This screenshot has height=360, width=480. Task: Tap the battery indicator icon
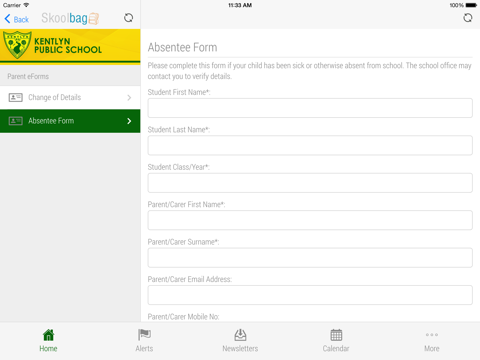(471, 5)
